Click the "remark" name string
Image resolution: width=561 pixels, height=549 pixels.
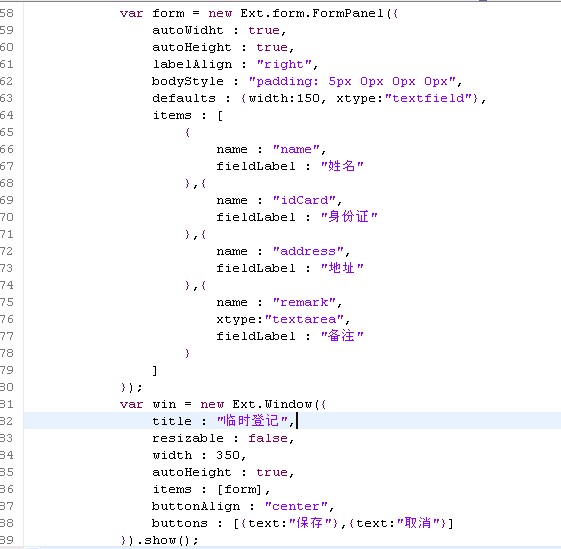pyautogui.click(x=304, y=302)
